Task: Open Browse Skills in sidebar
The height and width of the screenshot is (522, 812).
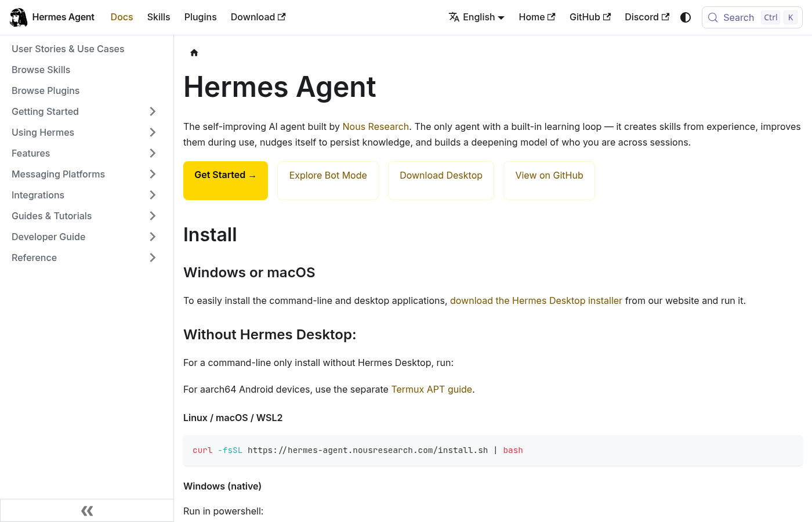Action: [x=41, y=70]
